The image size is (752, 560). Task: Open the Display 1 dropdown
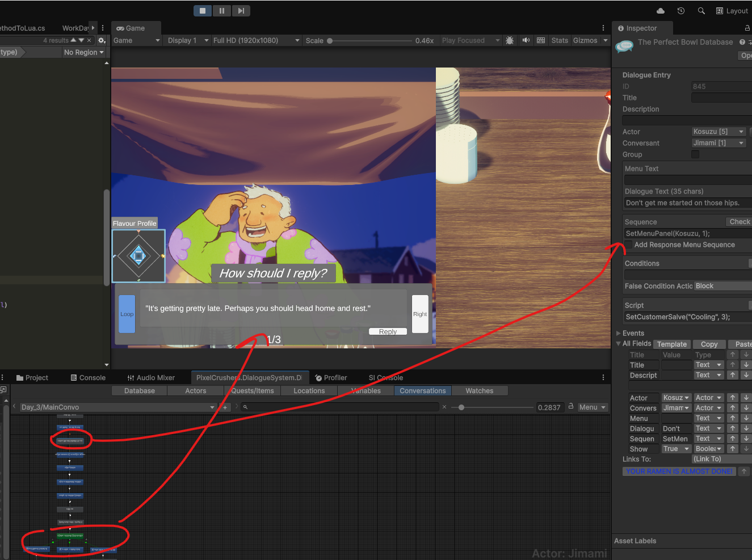point(188,40)
